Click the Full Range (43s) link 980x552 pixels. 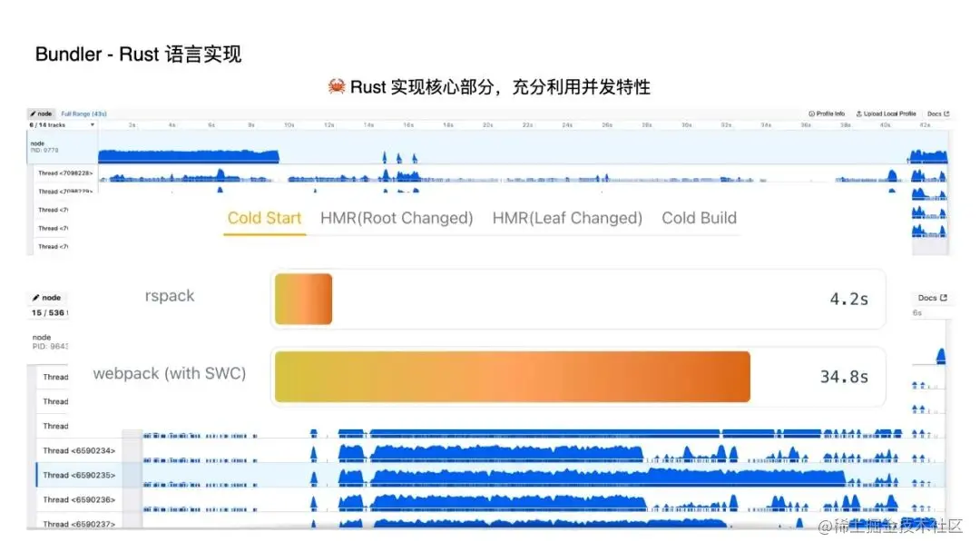[84, 113]
